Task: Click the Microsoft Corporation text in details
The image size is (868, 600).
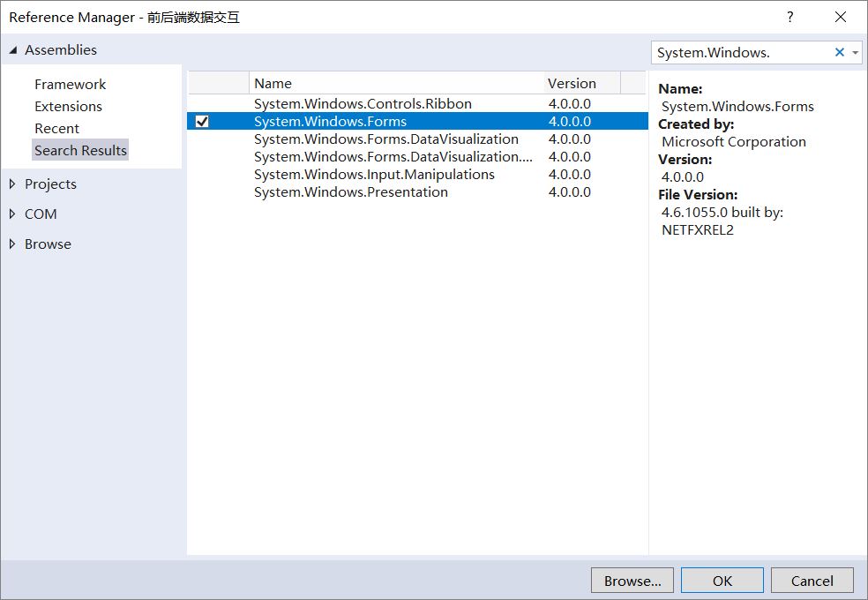Action: click(x=734, y=142)
